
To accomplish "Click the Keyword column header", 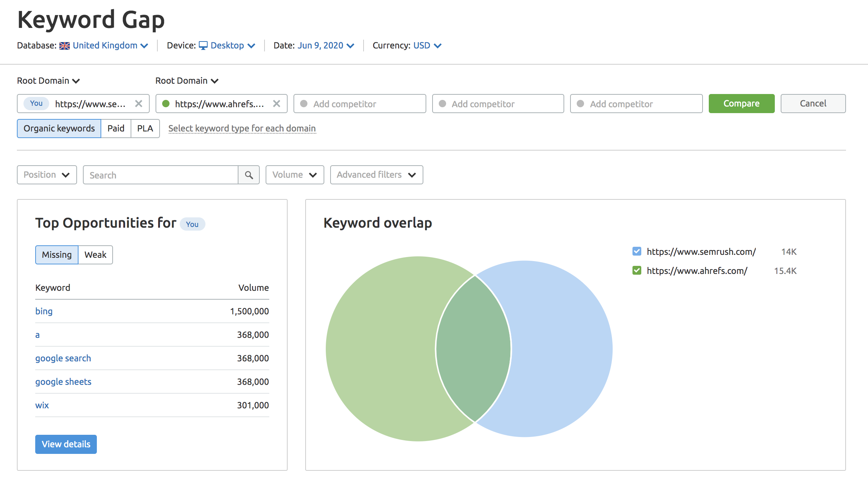I will point(53,288).
